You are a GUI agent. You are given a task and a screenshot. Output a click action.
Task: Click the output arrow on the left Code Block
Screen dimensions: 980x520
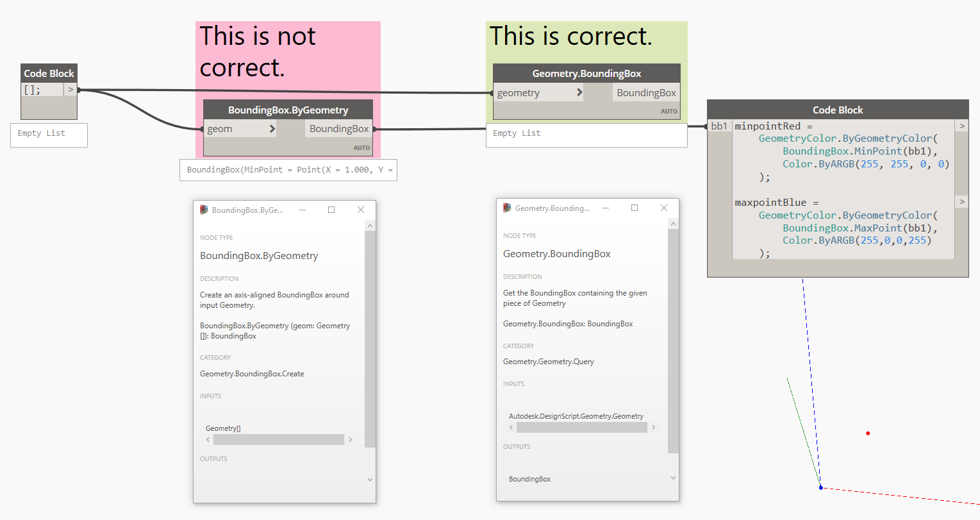point(71,89)
